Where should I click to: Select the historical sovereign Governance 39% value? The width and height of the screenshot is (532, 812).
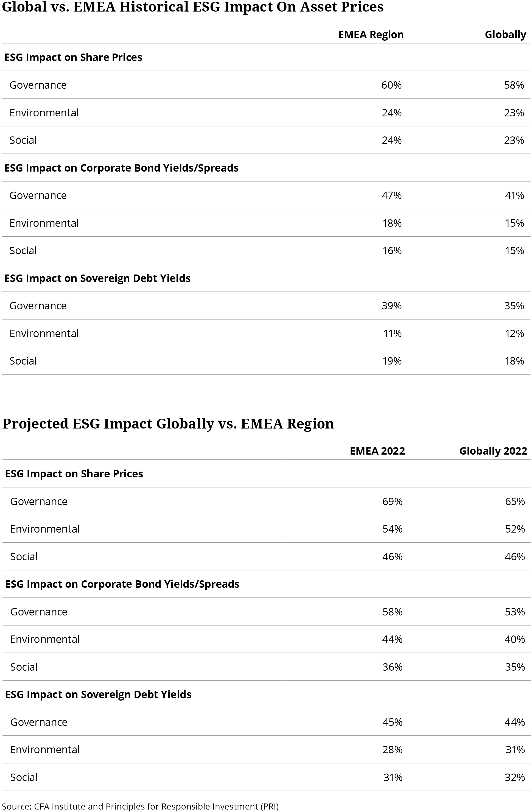tap(391, 306)
